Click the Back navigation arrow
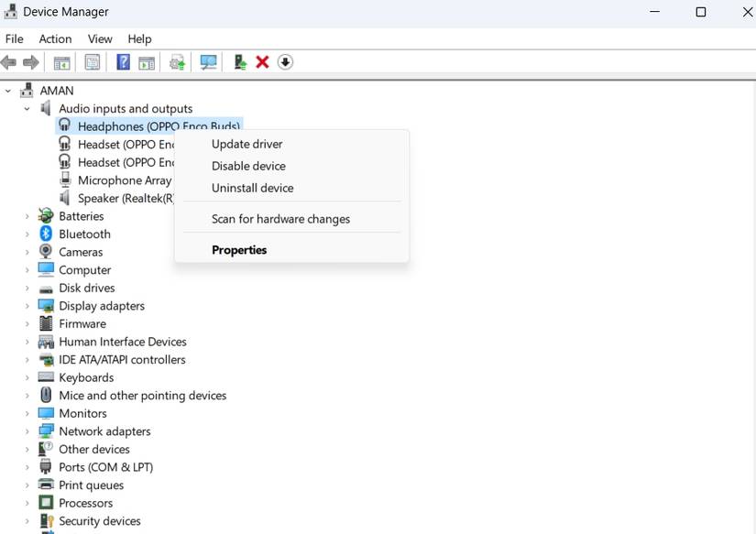This screenshot has height=534, width=756. pos(9,61)
